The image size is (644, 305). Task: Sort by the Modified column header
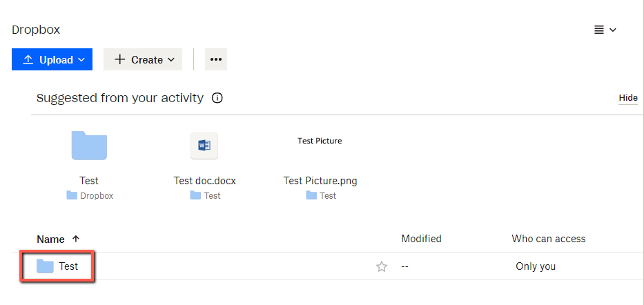[421, 239]
